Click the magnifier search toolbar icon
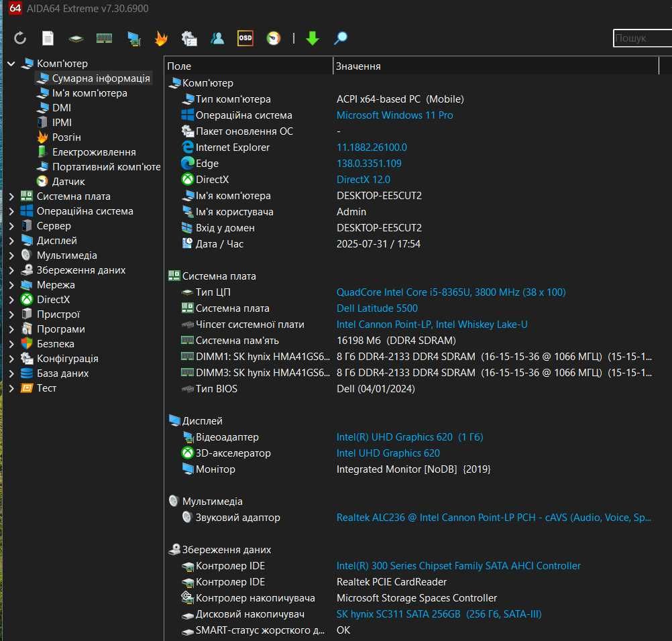Screen dimensions: 672x641 (x=341, y=38)
